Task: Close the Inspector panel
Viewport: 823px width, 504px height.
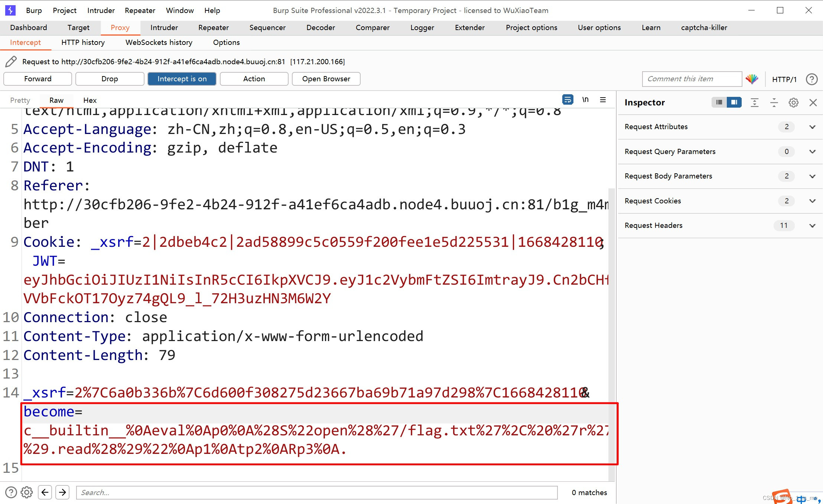Action: (813, 102)
